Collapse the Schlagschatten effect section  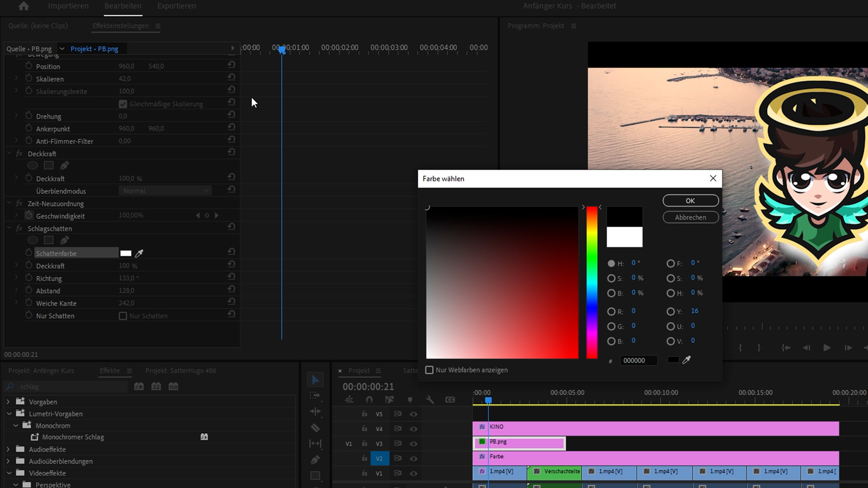[x=9, y=228]
